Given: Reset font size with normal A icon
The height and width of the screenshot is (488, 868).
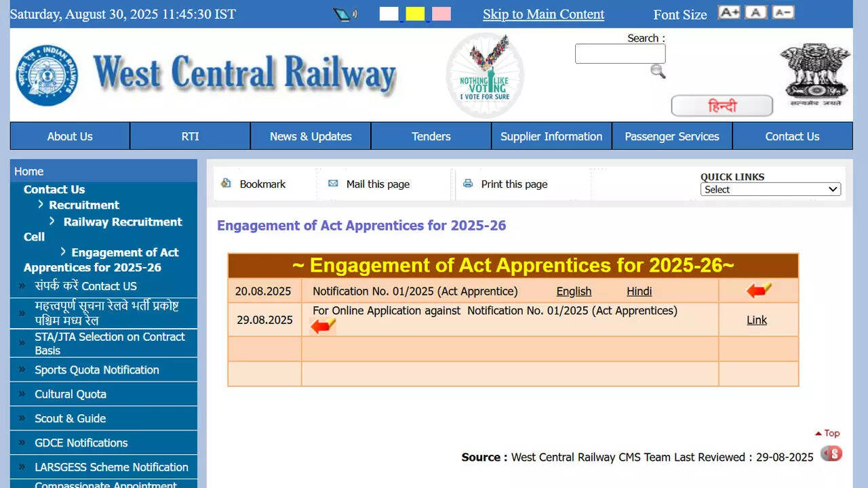Looking at the screenshot, I should (x=756, y=12).
